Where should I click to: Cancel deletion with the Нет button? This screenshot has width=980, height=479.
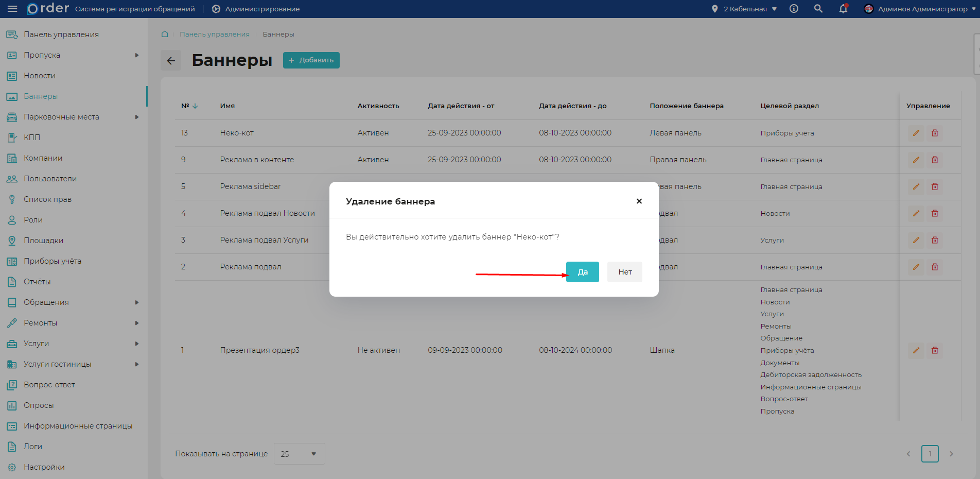click(x=624, y=272)
